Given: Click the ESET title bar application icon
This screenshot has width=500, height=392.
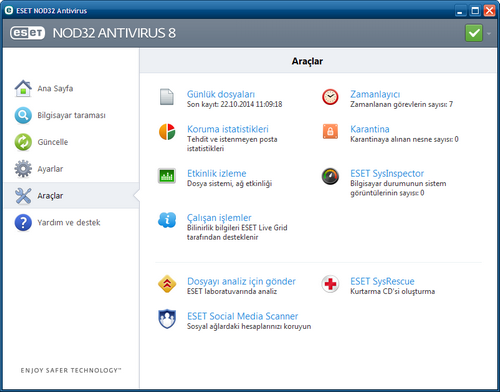Looking at the screenshot, I should 9,10.
